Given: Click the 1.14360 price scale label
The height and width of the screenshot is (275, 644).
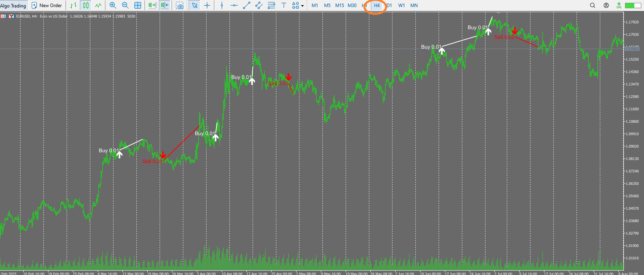Looking at the screenshot, I should click(632, 72).
